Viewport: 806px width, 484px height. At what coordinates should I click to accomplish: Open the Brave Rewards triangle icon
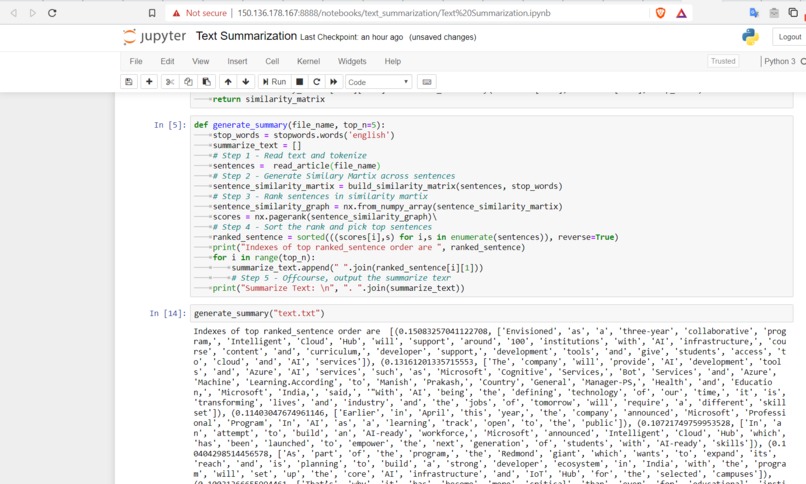[x=681, y=13]
